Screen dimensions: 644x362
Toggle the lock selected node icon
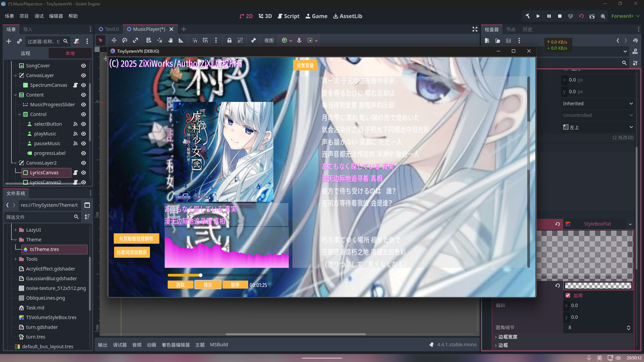point(229,40)
